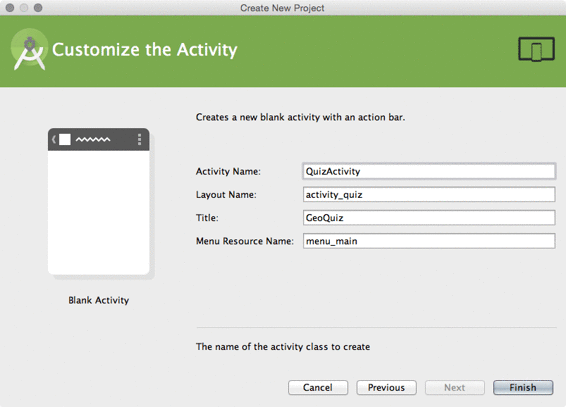
Task: Click 'The name of the activity class' hint
Action: point(283,347)
